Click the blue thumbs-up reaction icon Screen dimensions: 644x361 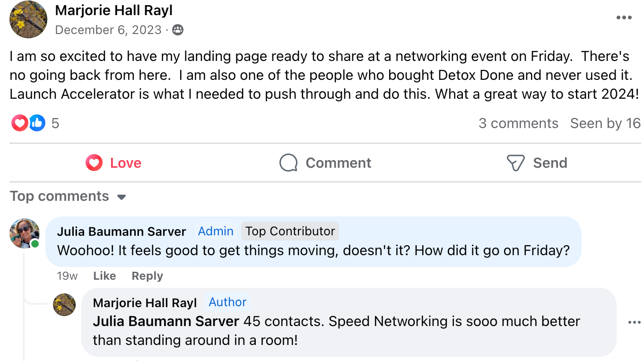37,123
